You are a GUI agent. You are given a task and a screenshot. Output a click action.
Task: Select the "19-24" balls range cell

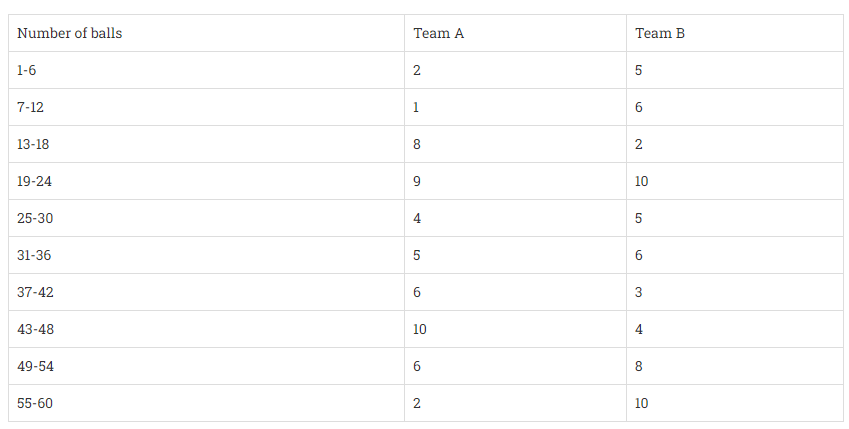click(34, 181)
